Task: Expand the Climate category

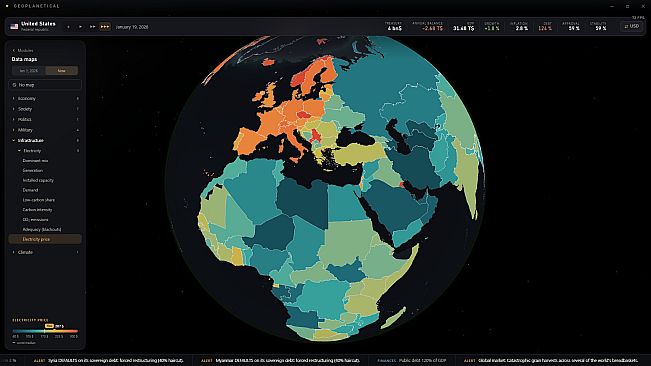Action: (x=45, y=252)
